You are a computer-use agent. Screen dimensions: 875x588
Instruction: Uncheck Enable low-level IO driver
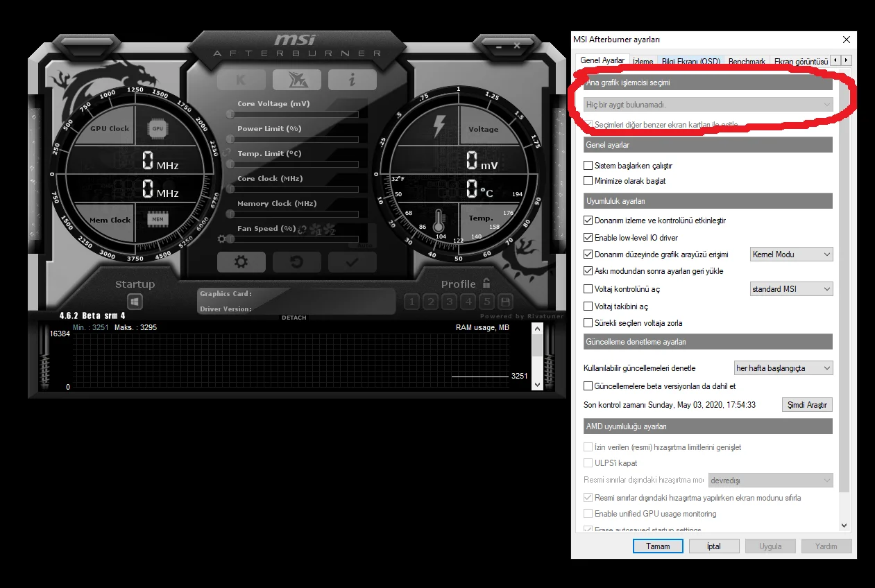(588, 238)
